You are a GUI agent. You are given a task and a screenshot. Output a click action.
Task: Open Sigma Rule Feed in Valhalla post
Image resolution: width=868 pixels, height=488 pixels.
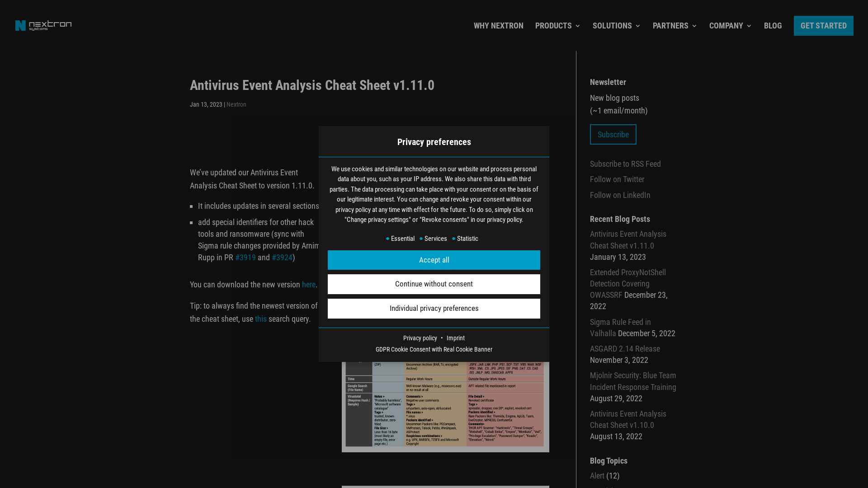click(620, 328)
